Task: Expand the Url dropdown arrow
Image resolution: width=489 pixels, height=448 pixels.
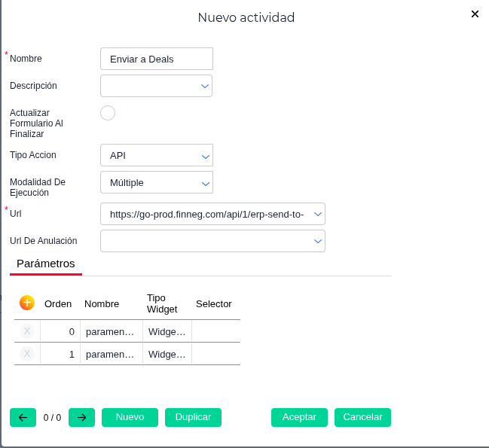Action: click(318, 214)
